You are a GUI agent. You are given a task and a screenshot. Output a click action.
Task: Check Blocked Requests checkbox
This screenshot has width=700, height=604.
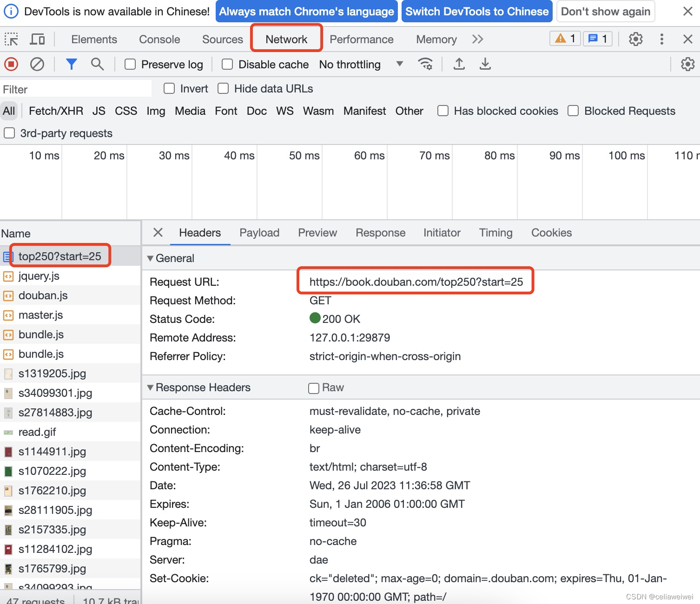[573, 111]
